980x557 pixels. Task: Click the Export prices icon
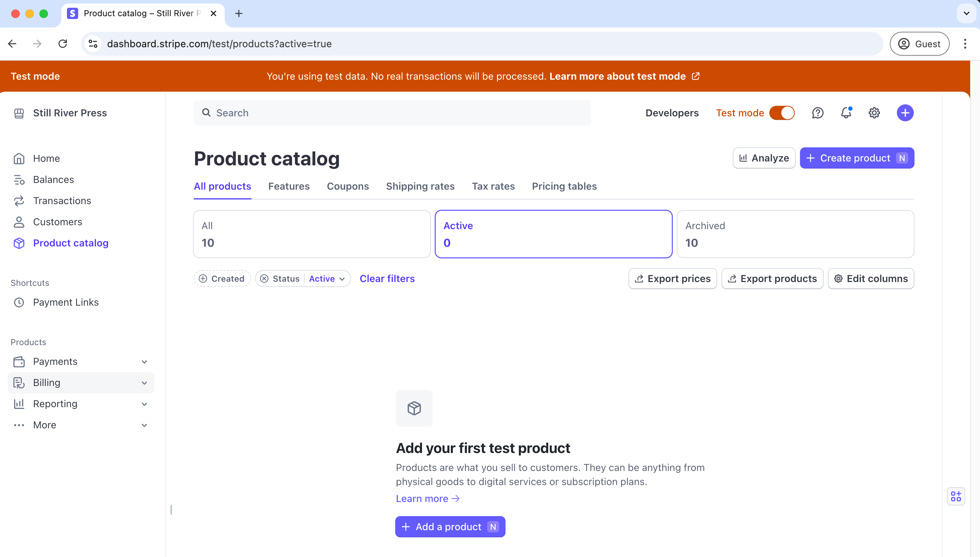pyautogui.click(x=639, y=278)
